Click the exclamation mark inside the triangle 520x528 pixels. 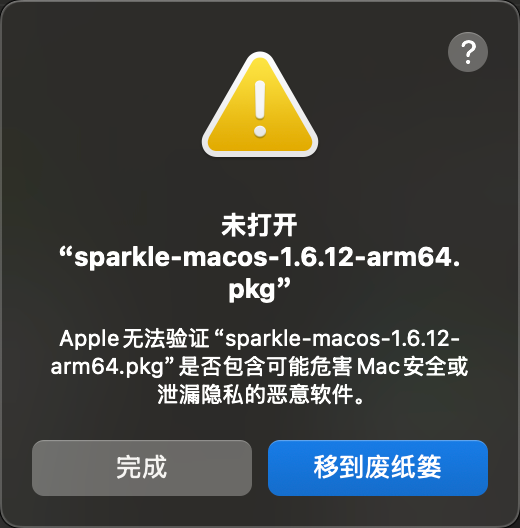(x=260, y=108)
